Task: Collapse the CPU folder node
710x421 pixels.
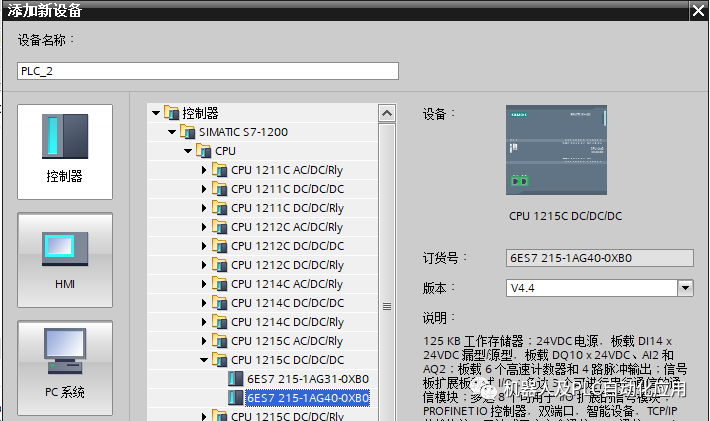Action: [x=188, y=151]
